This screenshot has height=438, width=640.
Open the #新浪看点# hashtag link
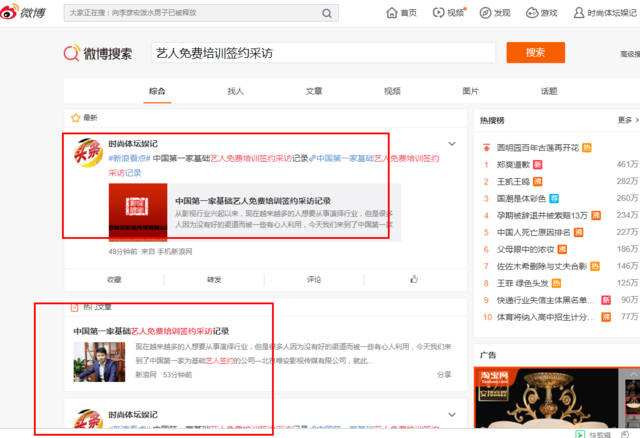129,158
